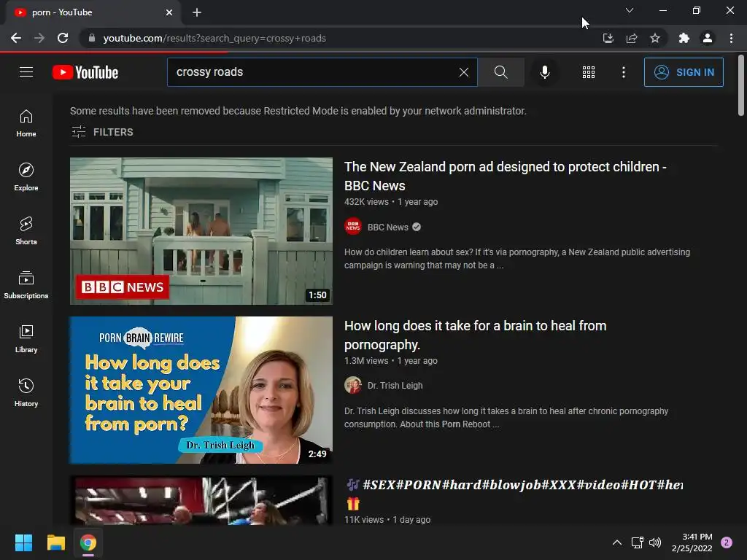View site information via padlock icon
The image size is (747, 560).
92,38
